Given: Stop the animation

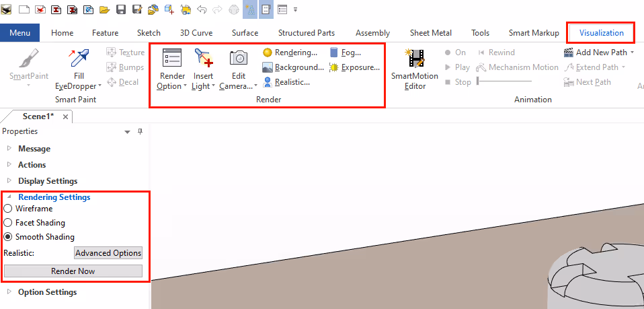Looking at the screenshot, I should (458, 82).
